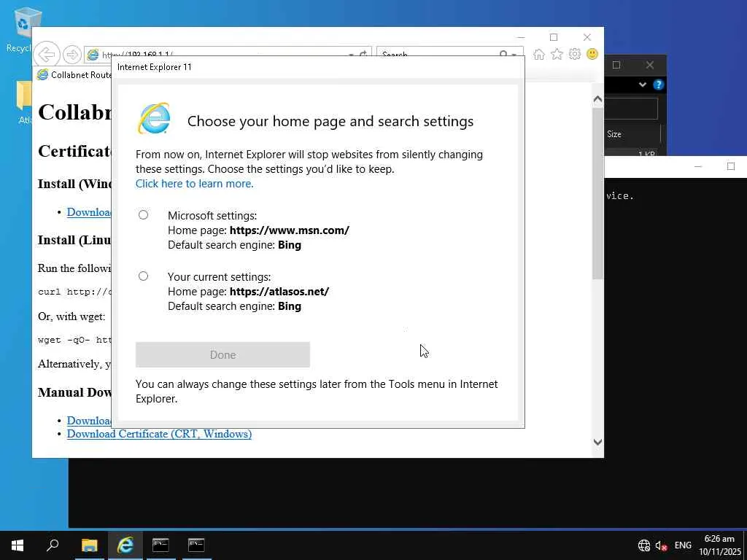Expand the search provider dropdown arrow
Viewport: 747px width, 560px height.
(x=514, y=54)
